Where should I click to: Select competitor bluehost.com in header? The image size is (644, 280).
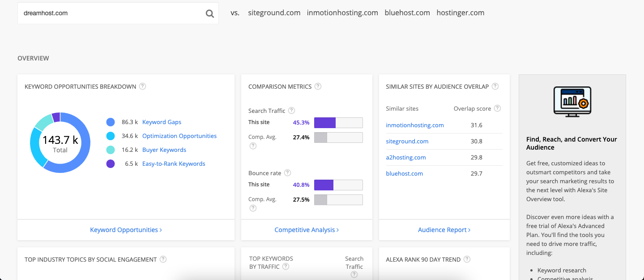click(407, 13)
